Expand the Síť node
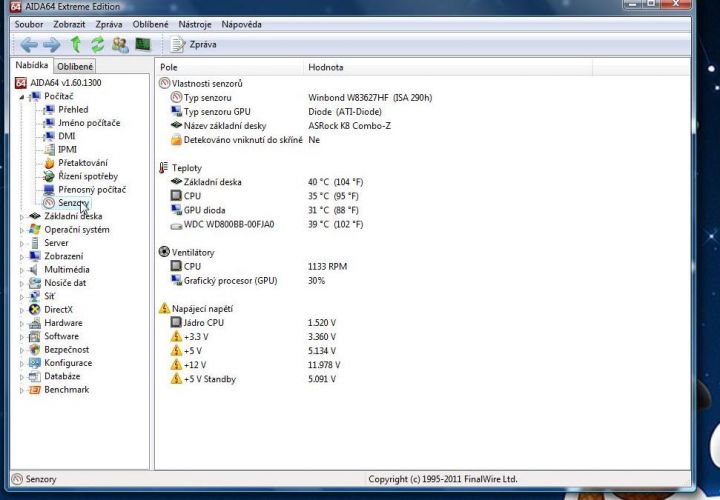The width and height of the screenshot is (720, 500). click(22, 297)
